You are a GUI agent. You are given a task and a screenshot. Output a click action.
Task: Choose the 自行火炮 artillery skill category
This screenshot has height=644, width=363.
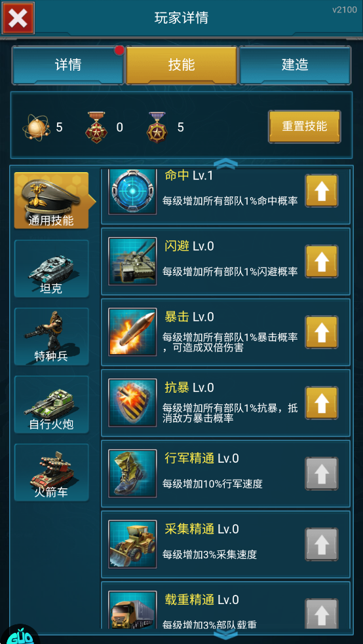[x=51, y=404]
